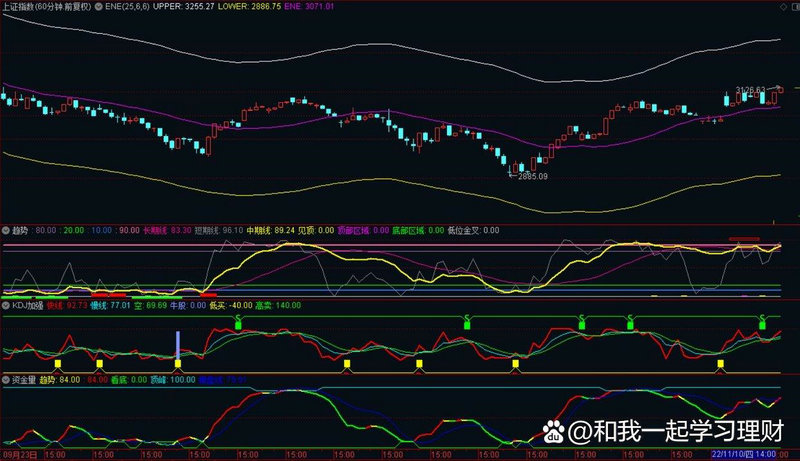Click the leftmost yellow buy marker
This screenshot has width=800, height=461.
click(x=58, y=364)
